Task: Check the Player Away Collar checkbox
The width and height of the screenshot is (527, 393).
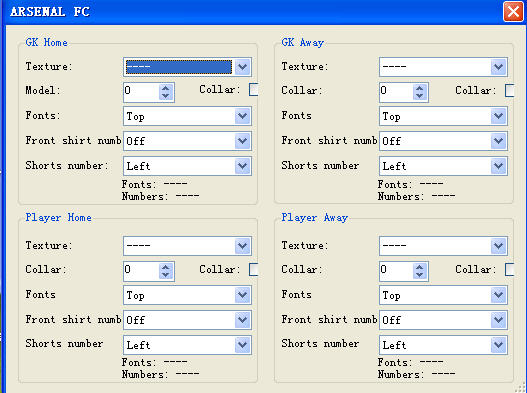Action: point(510,269)
